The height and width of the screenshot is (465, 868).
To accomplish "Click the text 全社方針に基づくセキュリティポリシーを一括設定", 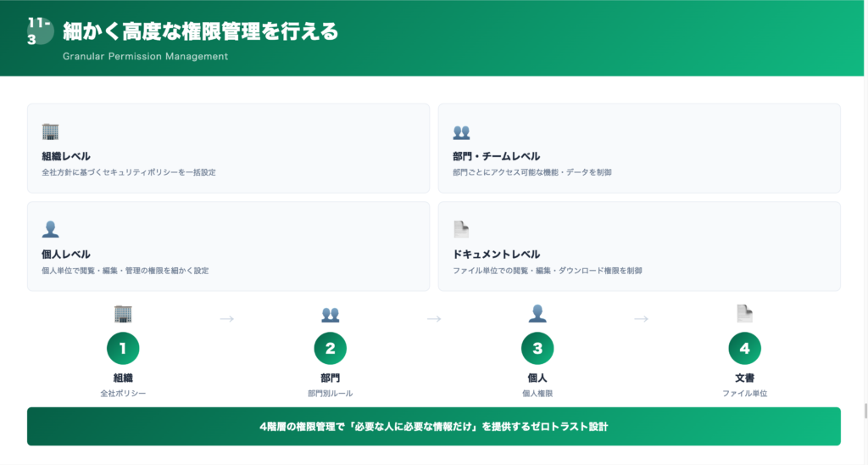I will 129,172.
